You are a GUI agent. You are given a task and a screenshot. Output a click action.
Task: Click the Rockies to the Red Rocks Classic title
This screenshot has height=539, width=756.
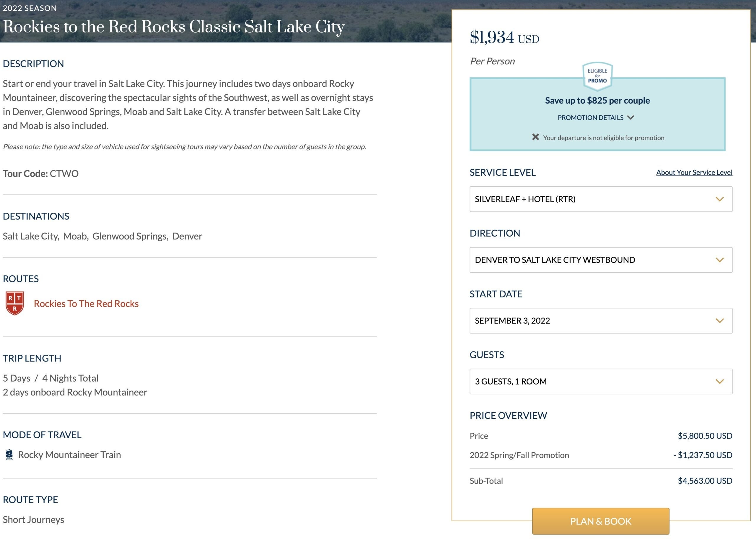coord(173,27)
